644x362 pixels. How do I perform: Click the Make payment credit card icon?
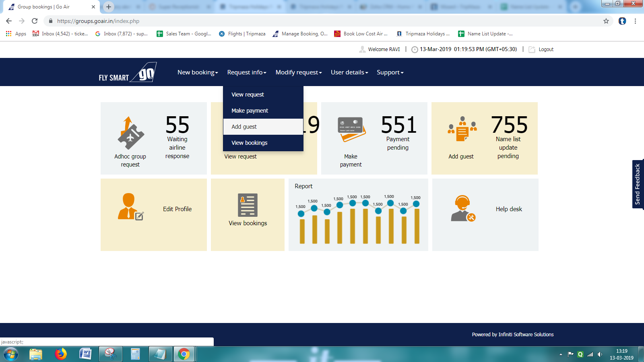(x=351, y=130)
